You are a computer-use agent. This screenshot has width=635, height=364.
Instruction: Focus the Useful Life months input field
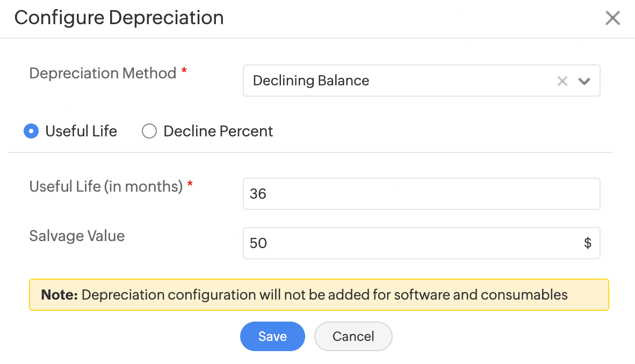point(421,194)
